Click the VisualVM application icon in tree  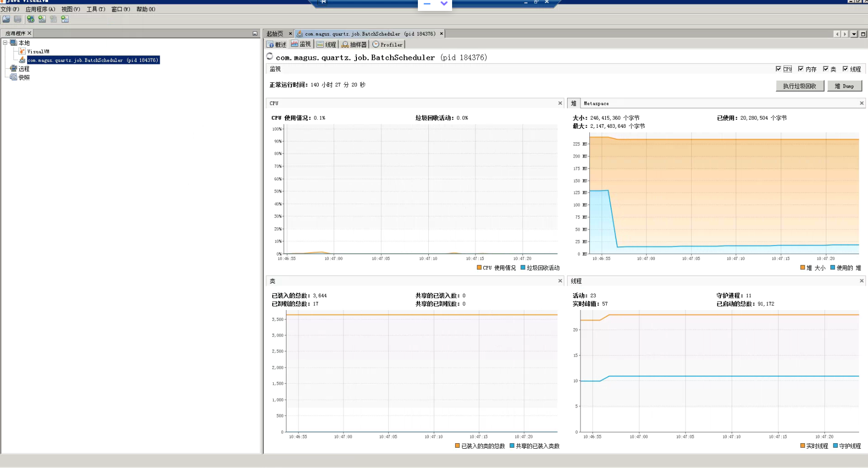pos(22,52)
